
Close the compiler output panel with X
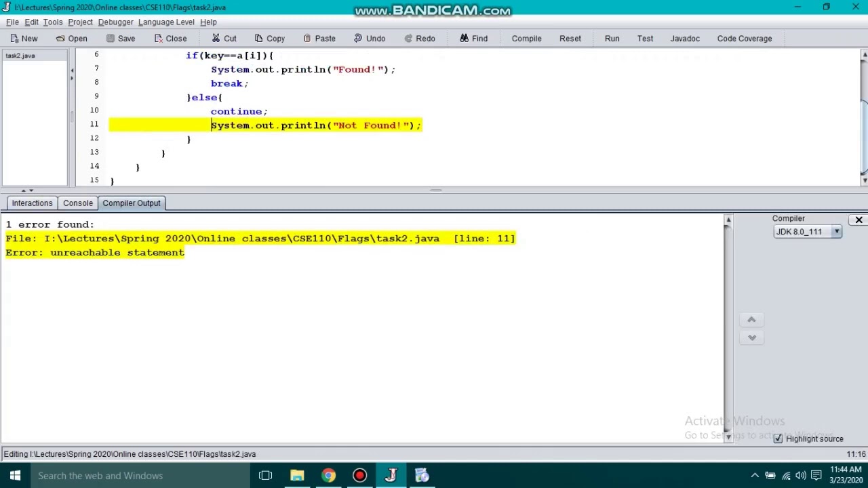[x=859, y=220]
